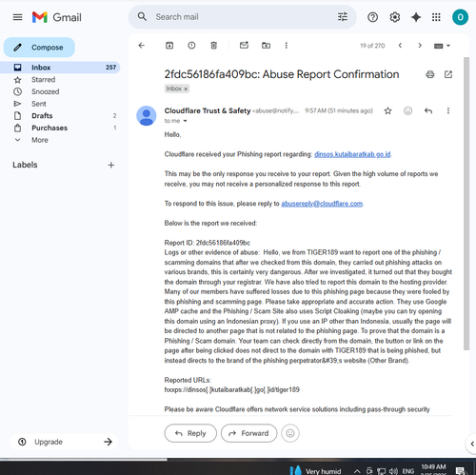The image size is (476, 475).
Task: Open input tools dropdown
Action: (442, 46)
